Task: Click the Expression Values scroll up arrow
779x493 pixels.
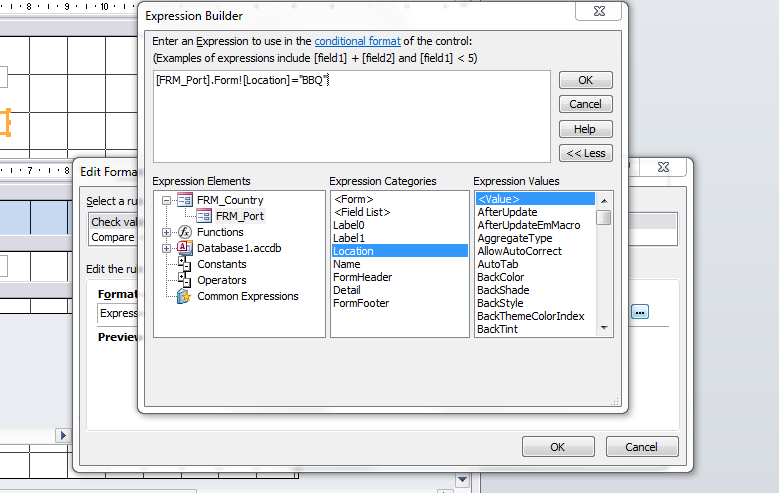Action: click(604, 200)
